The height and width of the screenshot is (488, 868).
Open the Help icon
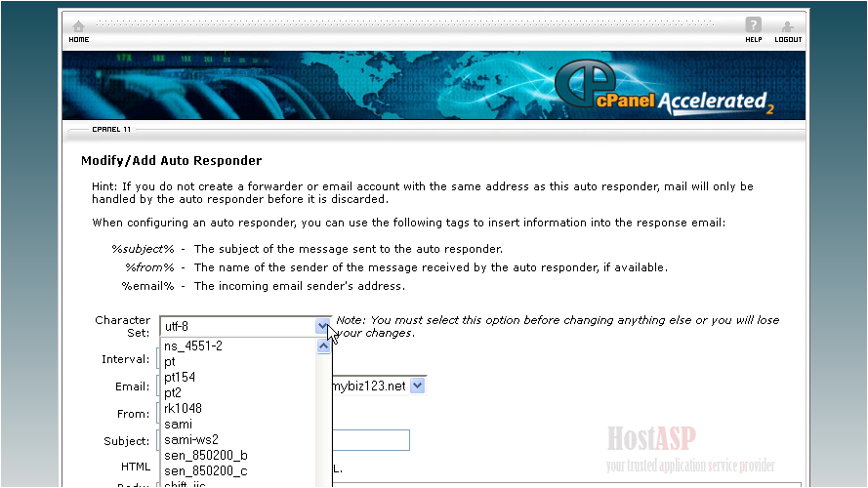coord(753,30)
